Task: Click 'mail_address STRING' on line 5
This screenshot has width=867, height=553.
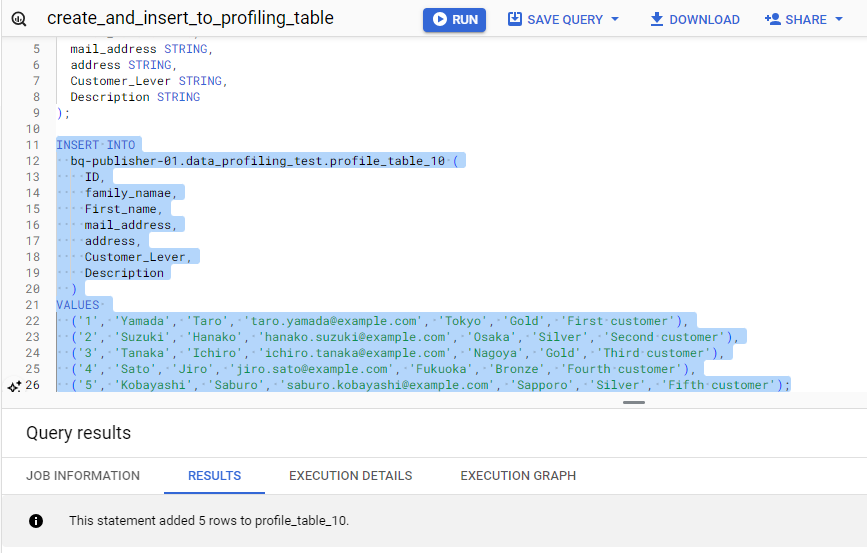Action: (139, 49)
